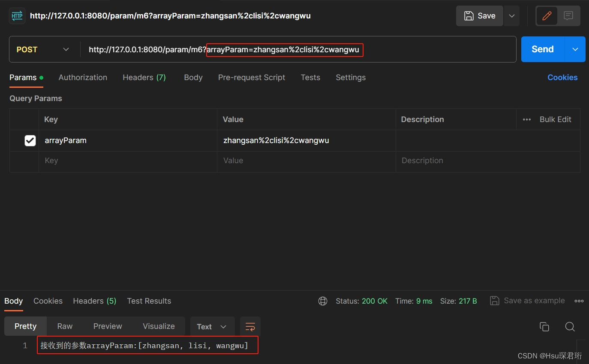The width and height of the screenshot is (589, 364).
Task: Open the Test Results tab
Action: pos(149,301)
